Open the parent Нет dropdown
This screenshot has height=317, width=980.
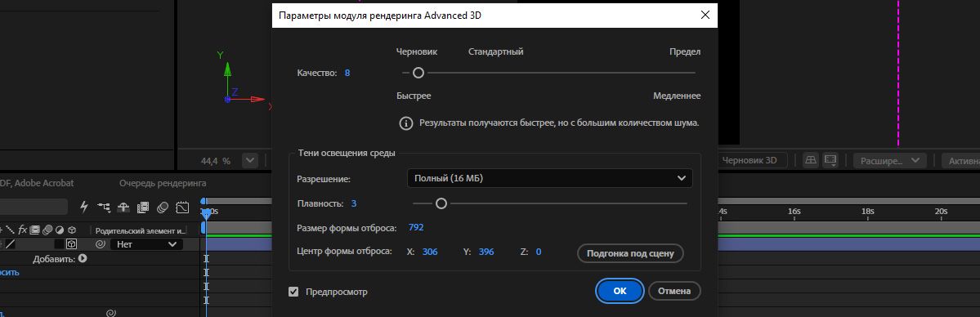pos(146,244)
